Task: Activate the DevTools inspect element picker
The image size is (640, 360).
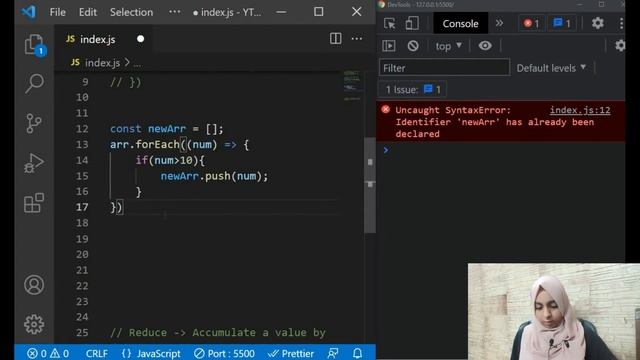Action: (x=390, y=23)
